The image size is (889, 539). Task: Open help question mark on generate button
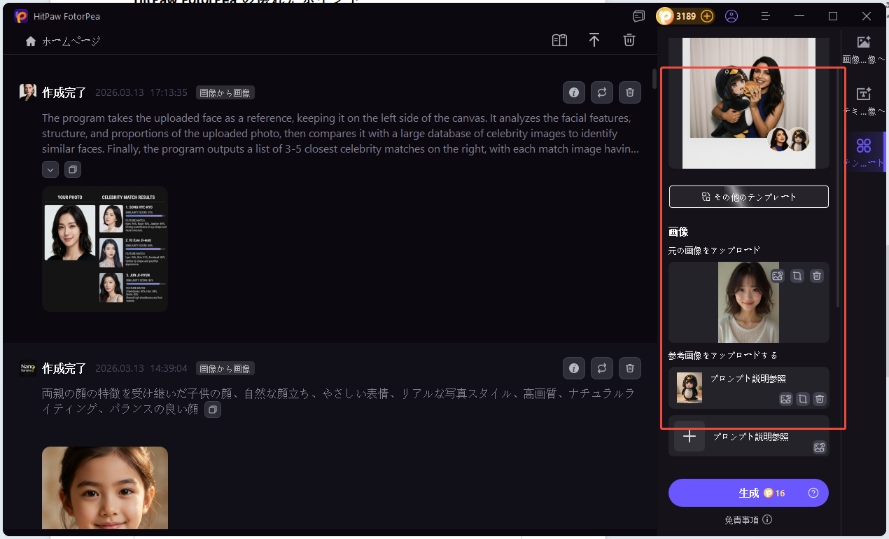click(813, 493)
